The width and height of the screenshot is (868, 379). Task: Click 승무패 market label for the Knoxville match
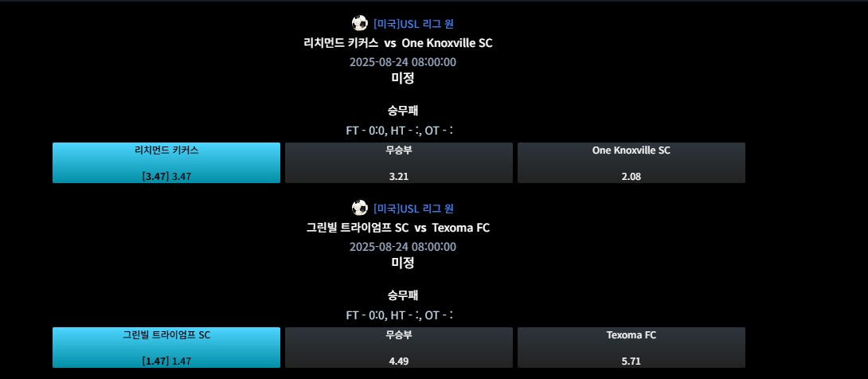(402, 111)
